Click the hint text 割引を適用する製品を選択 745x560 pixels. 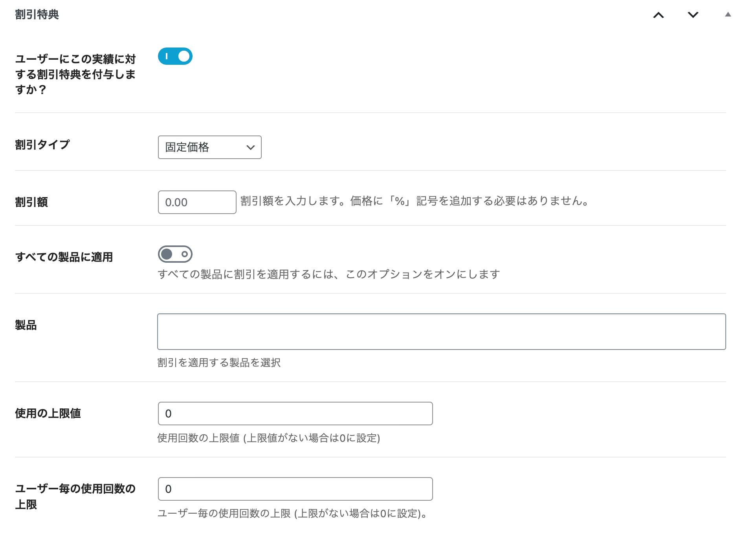pyautogui.click(x=219, y=362)
